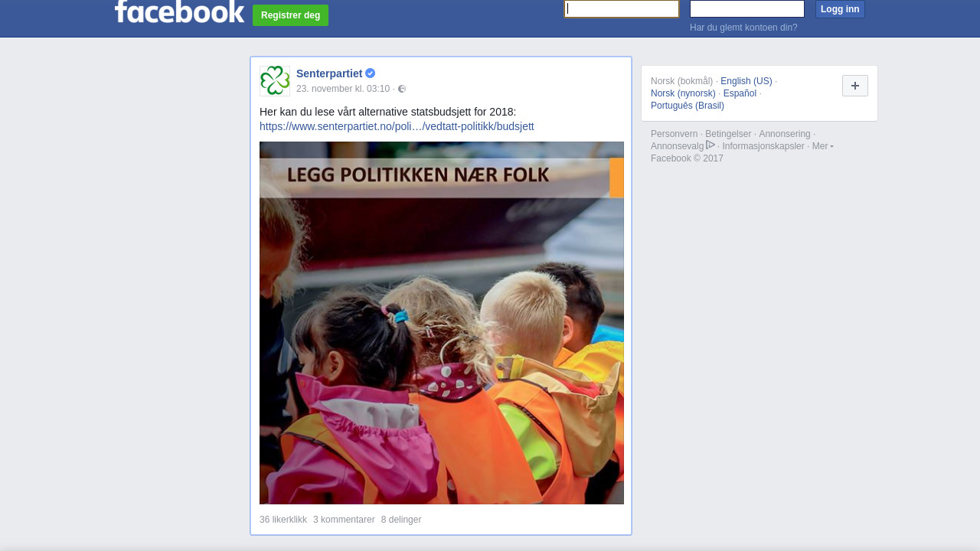Click the Registrer deg button
The width and height of the screenshot is (980, 551).
pyautogui.click(x=291, y=15)
